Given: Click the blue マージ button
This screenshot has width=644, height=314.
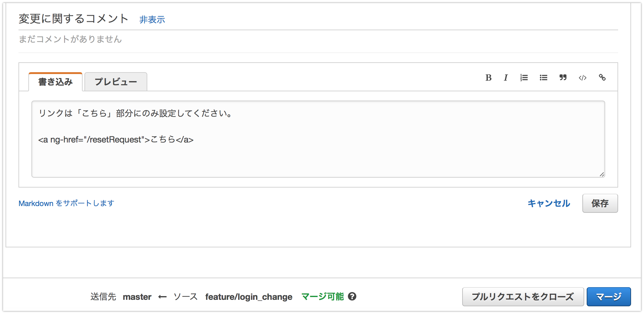Looking at the screenshot, I should pyautogui.click(x=609, y=297).
